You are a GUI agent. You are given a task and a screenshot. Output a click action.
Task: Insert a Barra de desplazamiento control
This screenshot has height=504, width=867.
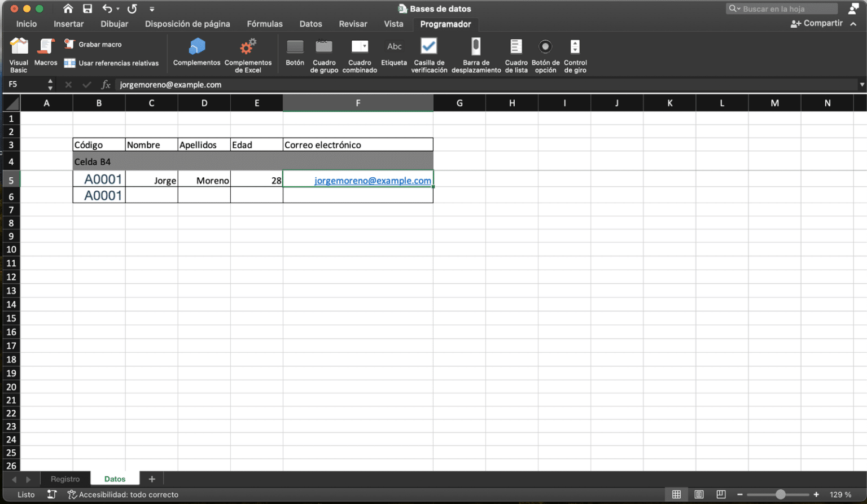476,54
